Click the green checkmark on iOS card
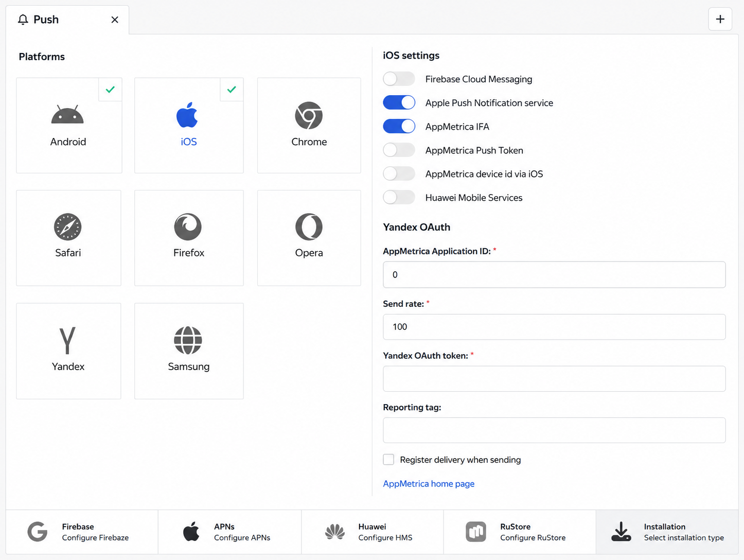Screen dimensions: 744x560 pos(232,90)
